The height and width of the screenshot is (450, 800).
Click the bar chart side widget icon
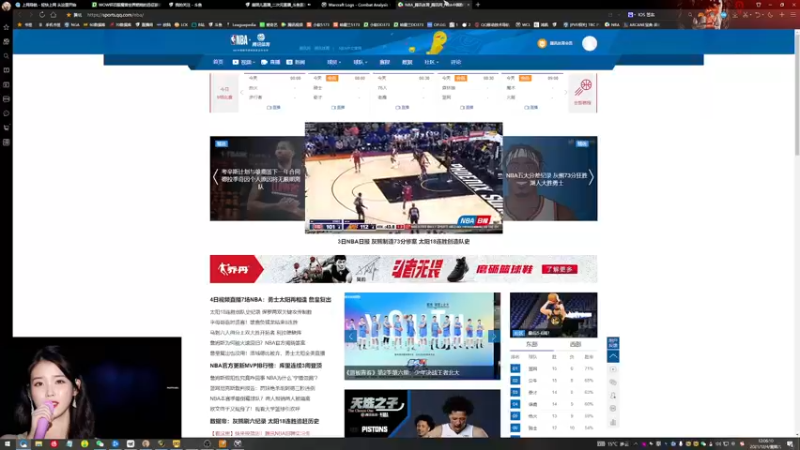613,422
